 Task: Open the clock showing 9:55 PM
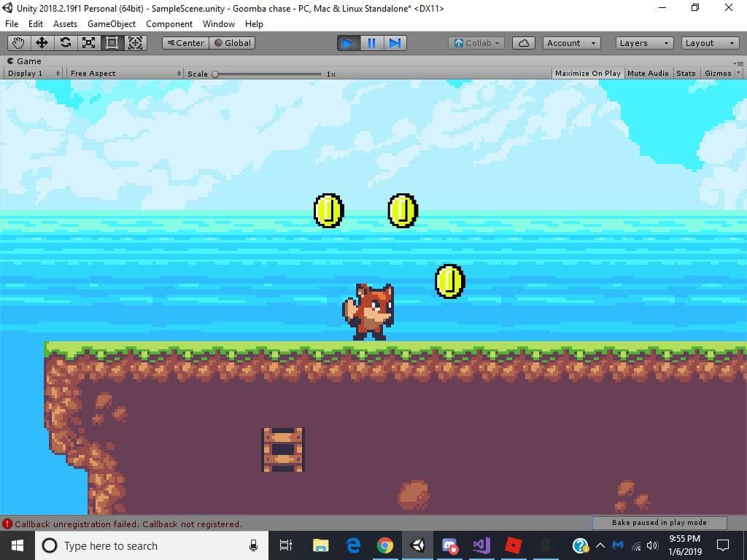684,545
